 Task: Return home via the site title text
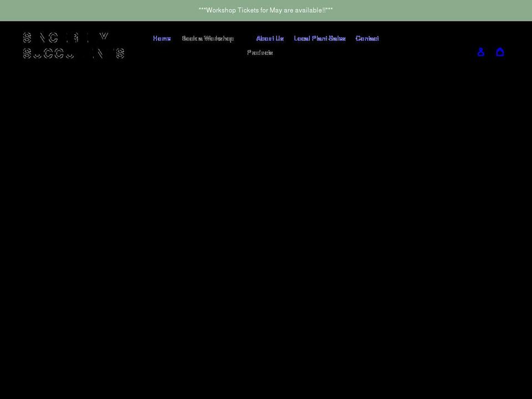(74, 45)
